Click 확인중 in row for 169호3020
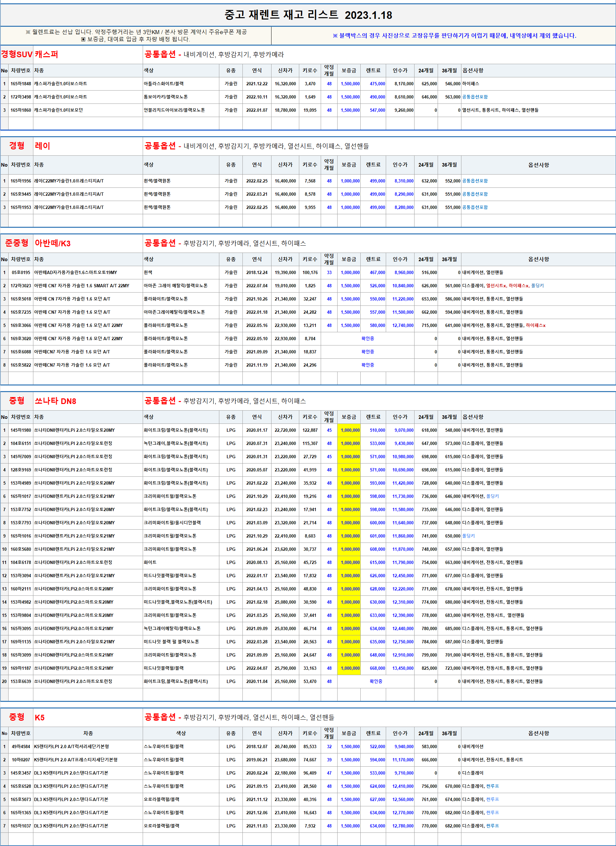The image size is (616, 846). (x=367, y=339)
